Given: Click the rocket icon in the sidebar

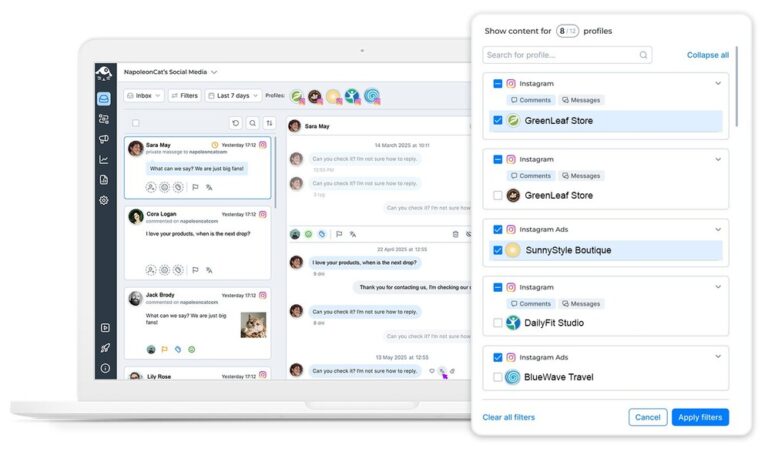Looking at the screenshot, I should [105, 348].
